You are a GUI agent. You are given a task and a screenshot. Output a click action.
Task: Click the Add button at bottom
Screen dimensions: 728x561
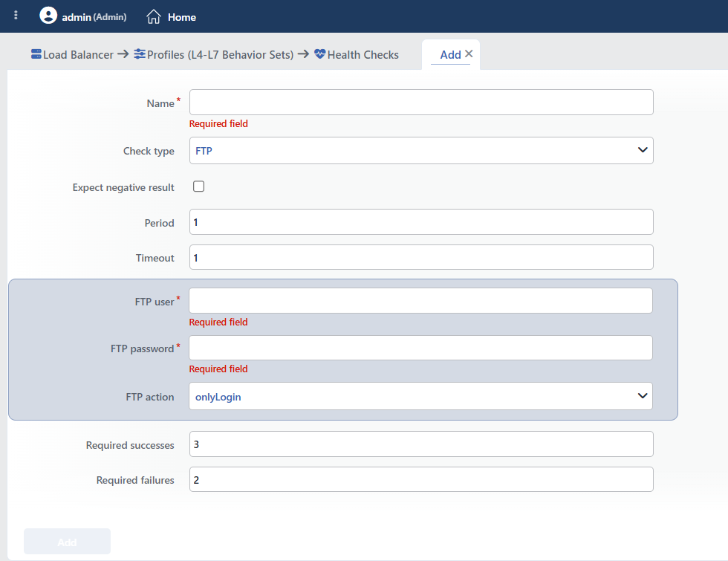[68, 542]
